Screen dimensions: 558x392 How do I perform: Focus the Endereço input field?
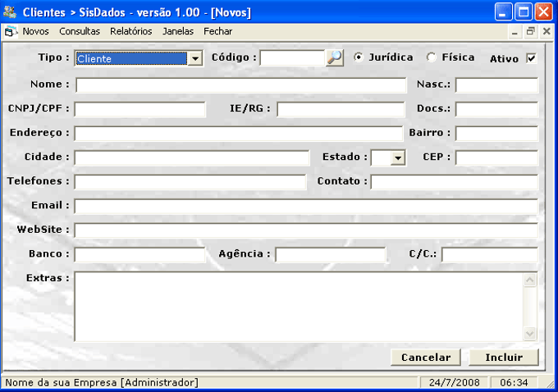click(239, 134)
